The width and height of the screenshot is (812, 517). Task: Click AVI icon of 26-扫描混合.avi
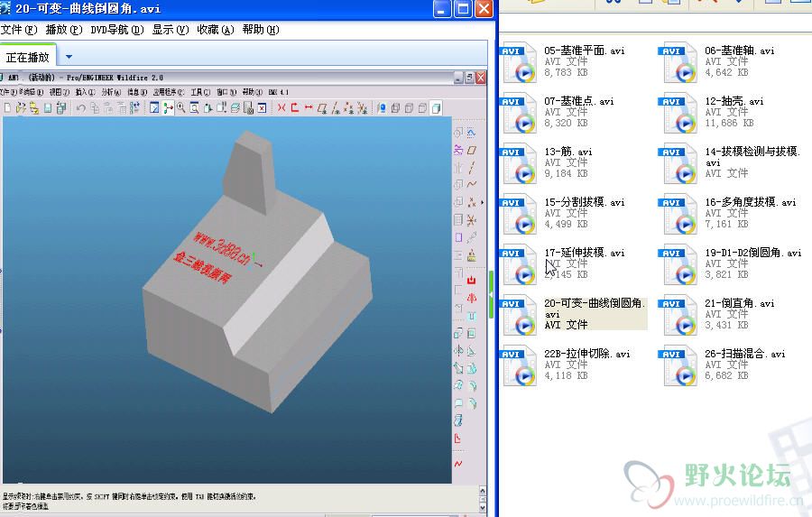[x=680, y=365]
